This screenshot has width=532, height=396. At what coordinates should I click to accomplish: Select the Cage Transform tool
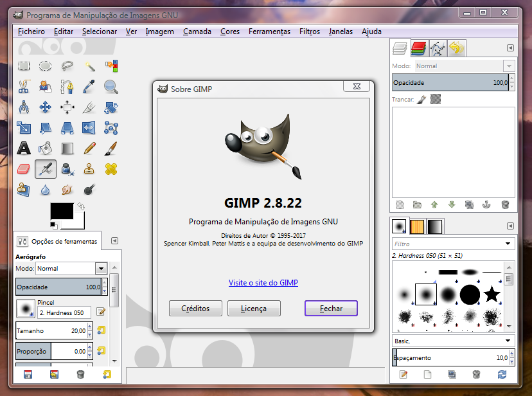pyautogui.click(x=111, y=128)
